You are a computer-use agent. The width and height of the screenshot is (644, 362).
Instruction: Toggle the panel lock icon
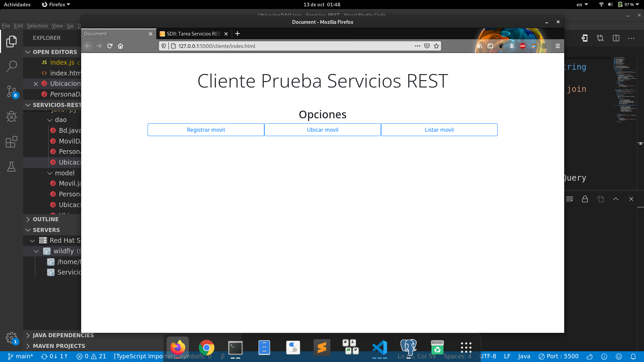click(x=585, y=199)
